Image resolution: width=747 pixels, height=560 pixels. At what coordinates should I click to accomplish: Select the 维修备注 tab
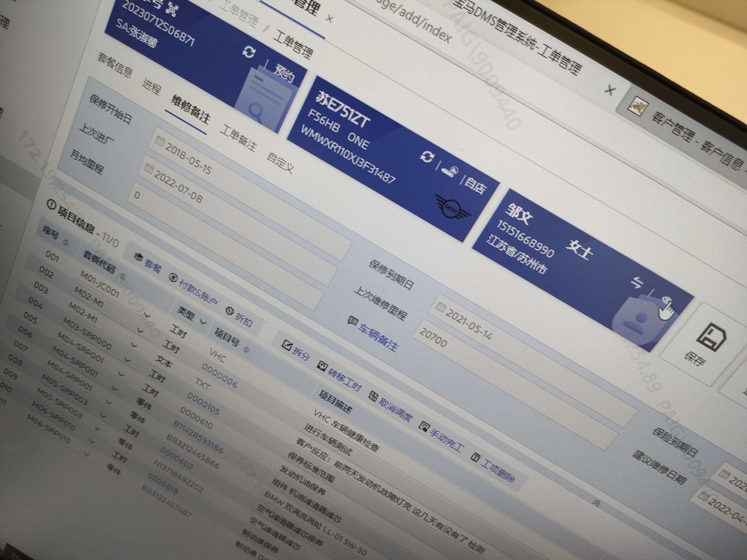tap(190, 108)
